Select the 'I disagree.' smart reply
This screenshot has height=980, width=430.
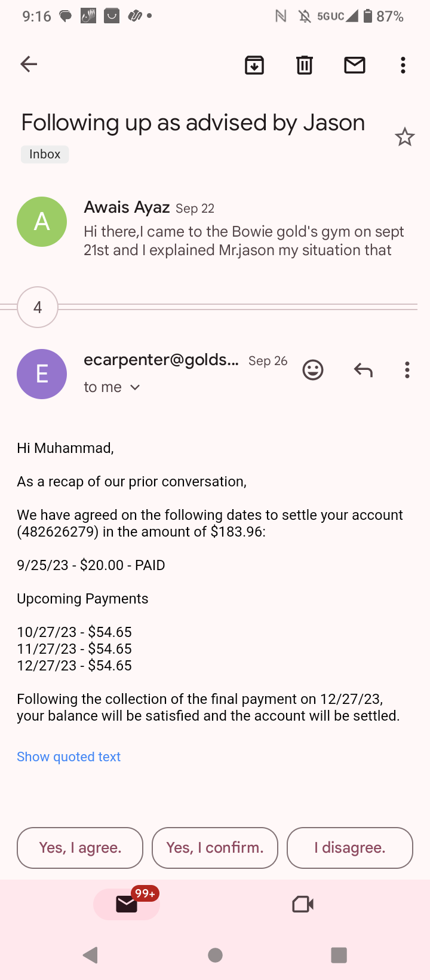coord(350,847)
